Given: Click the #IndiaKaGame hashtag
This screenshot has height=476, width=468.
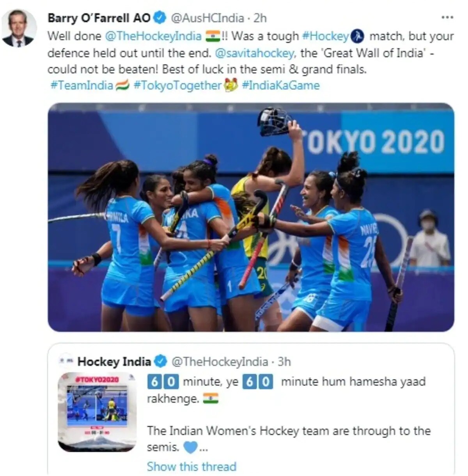Looking at the screenshot, I should [281, 85].
